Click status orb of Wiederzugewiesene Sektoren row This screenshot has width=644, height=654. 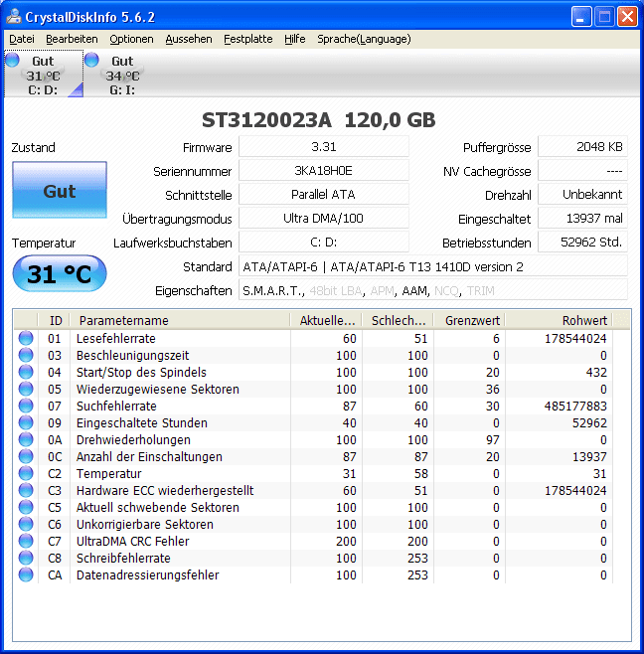point(26,389)
